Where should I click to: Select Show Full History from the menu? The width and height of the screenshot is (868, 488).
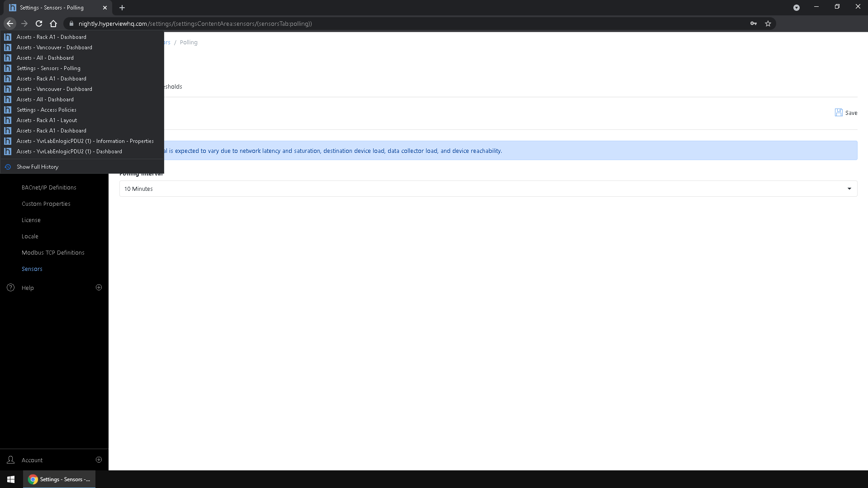(x=38, y=166)
